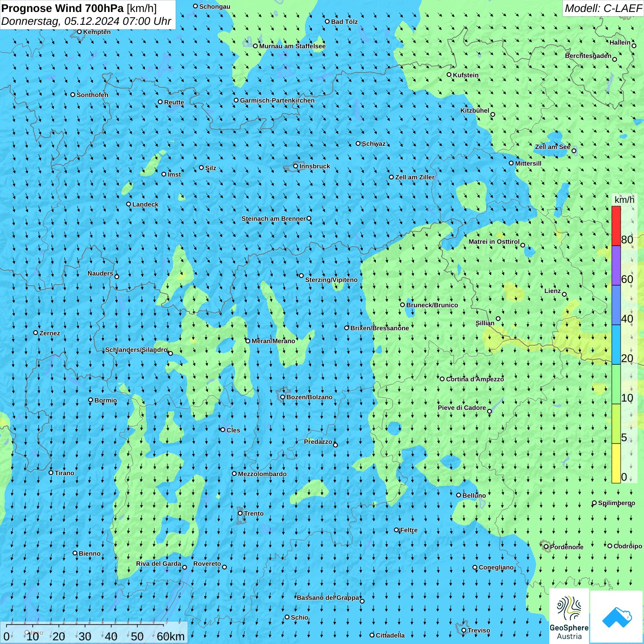Click the 'Belluno' label
This screenshot has width=644, height=644.
(474, 495)
